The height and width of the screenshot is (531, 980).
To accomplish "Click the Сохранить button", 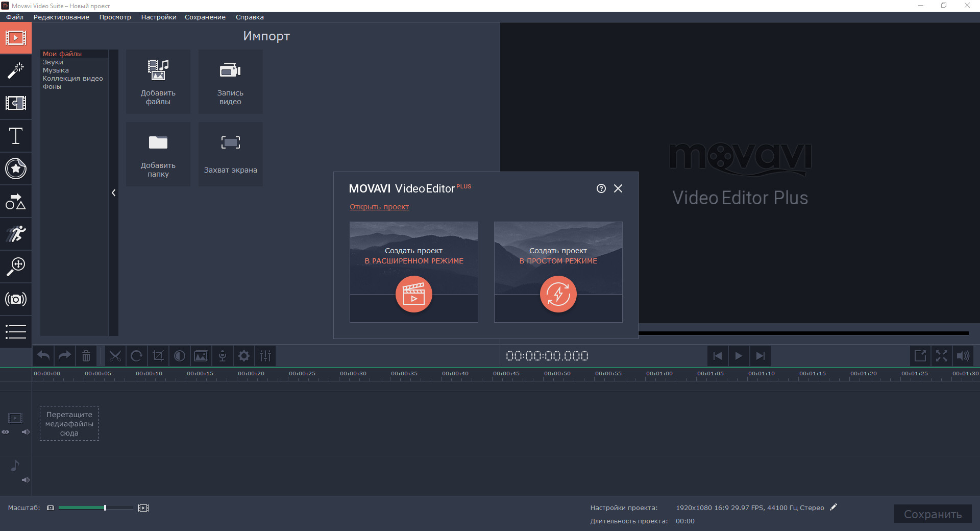I will coord(933,514).
